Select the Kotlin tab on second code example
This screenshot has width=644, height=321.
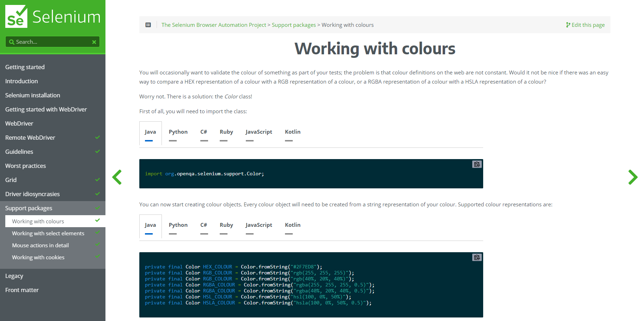[292, 225]
